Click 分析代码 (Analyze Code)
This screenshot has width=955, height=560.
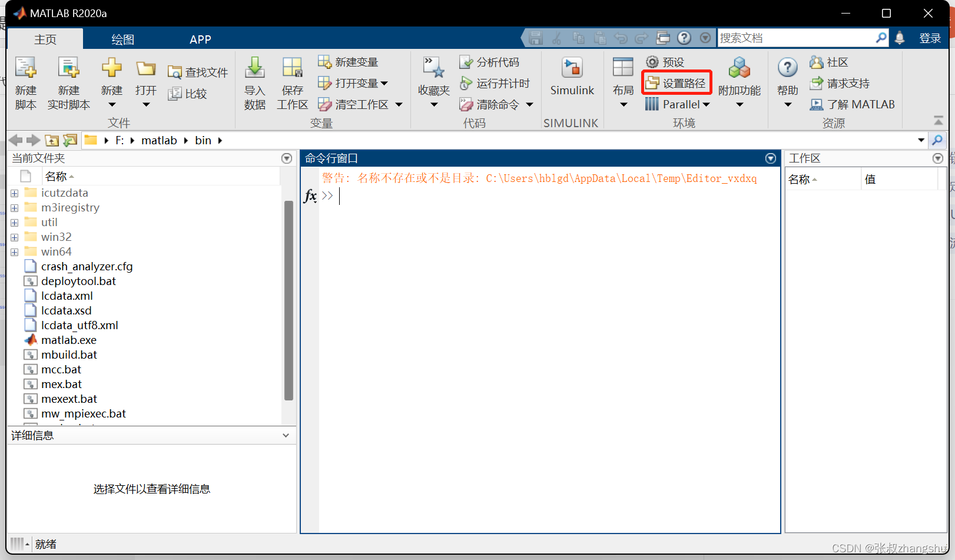tap(489, 62)
